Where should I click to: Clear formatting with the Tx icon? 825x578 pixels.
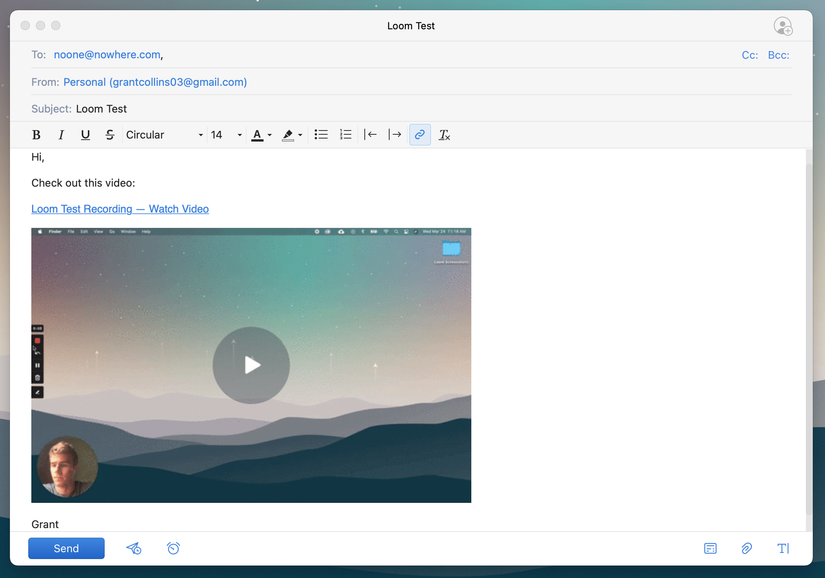click(444, 134)
